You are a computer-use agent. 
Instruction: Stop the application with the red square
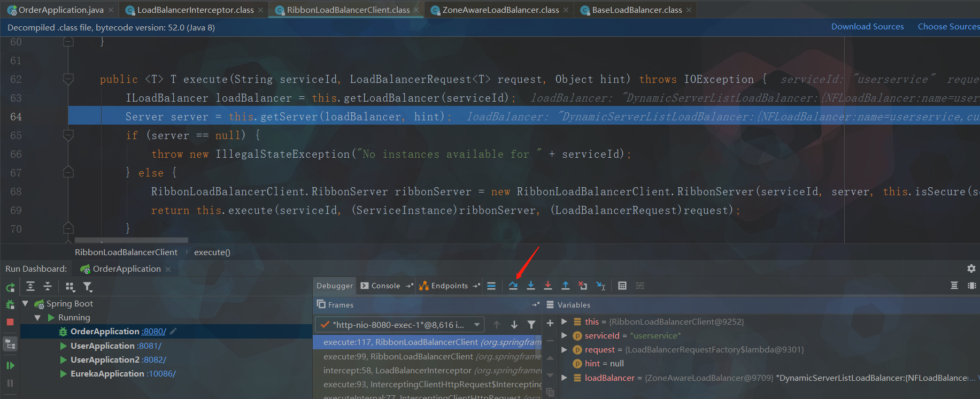pos(10,322)
